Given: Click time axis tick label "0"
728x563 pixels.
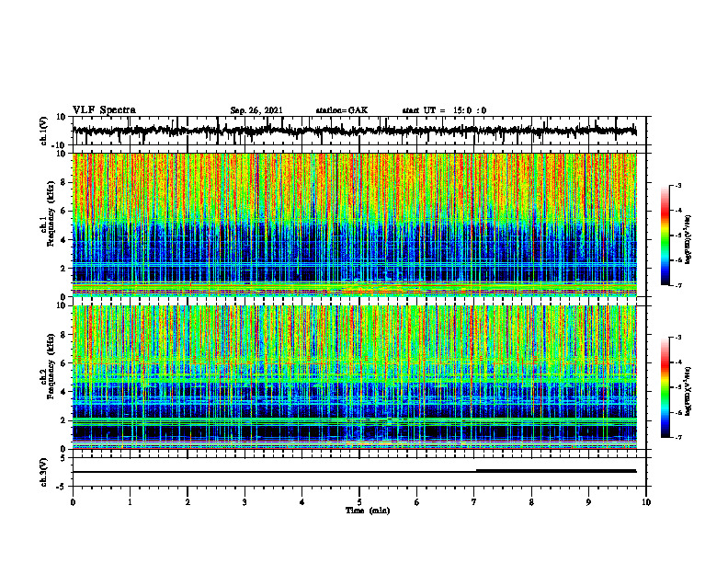Looking at the screenshot, I should [x=73, y=502].
